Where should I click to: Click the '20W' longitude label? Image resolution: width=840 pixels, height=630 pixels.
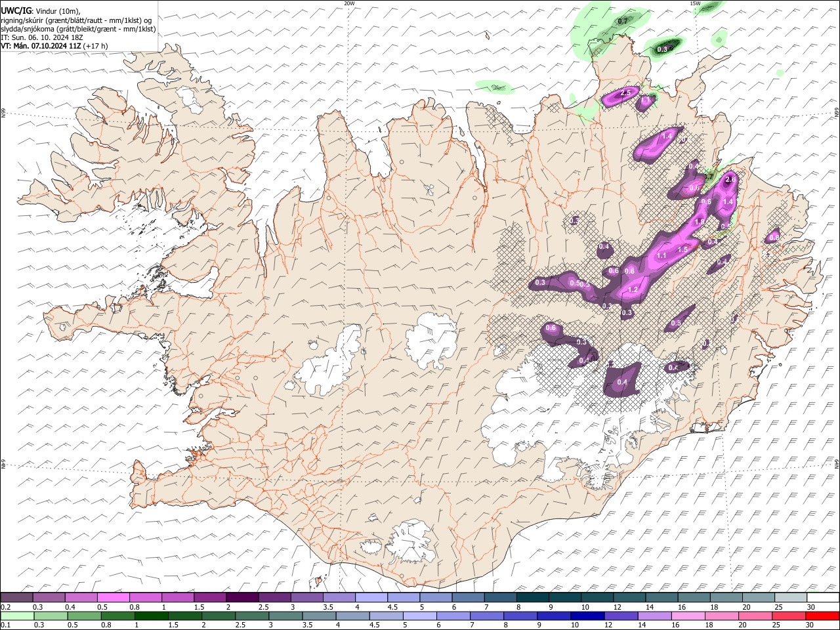point(349,3)
